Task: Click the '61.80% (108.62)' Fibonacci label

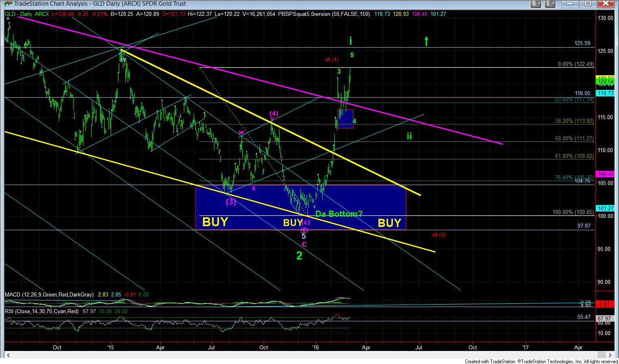Action: 575,156
